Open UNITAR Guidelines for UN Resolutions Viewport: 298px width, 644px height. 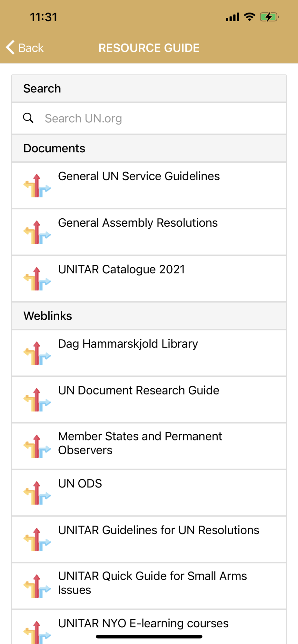pos(149,539)
